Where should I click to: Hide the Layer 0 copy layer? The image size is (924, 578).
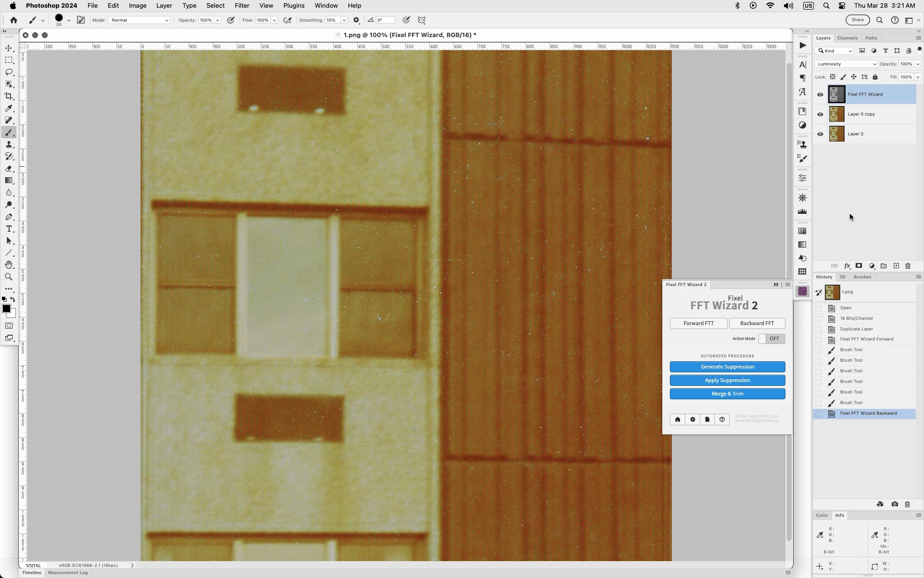coord(820,115)
